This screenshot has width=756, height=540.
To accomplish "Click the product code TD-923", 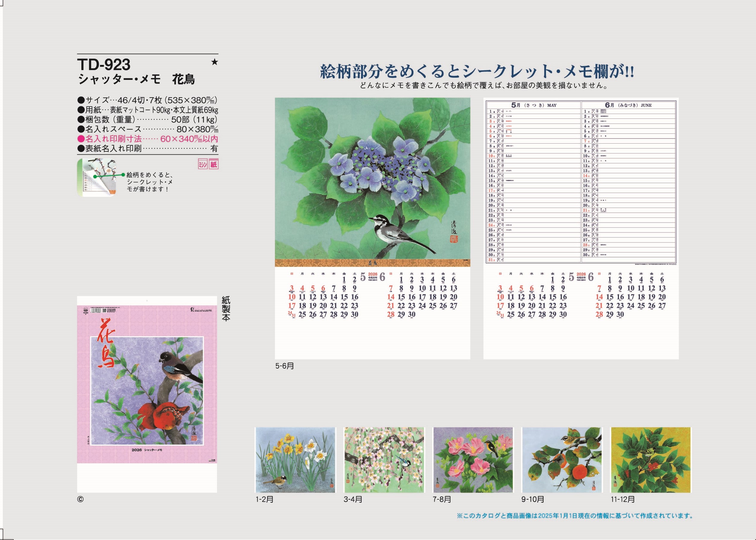I will (104, 65).
